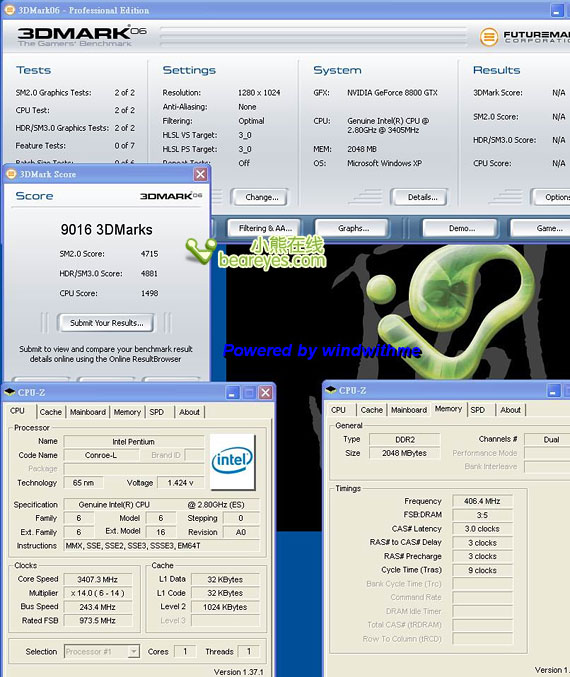Click the Futuremark Corporation logo icon
The width and height of the screenshot is (570, 677).
[x=489, y=37]
